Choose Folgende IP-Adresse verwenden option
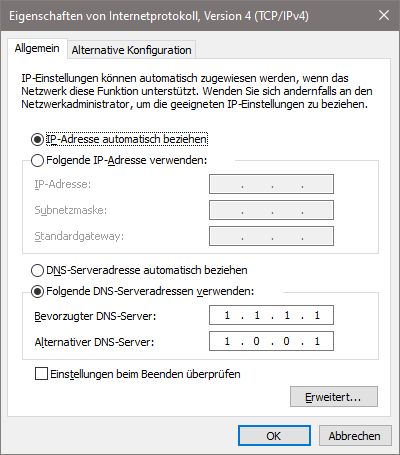Viewport: 400px width, 455px height. click(37, 160)
